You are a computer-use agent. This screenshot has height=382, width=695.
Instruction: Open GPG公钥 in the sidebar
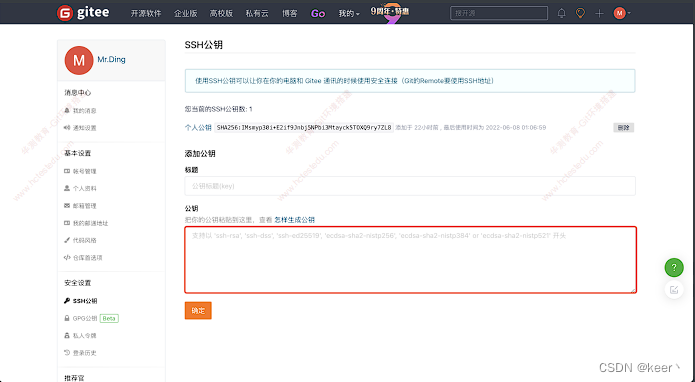80,318
